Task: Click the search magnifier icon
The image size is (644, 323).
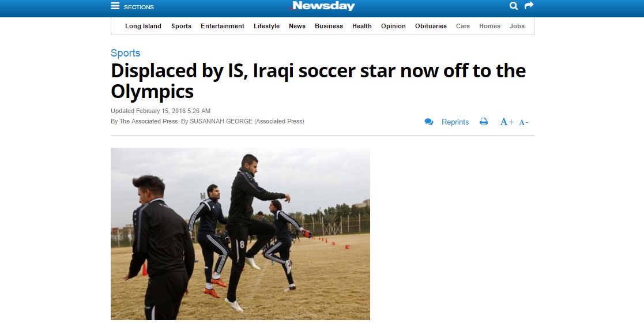Action: click(513, 6)
